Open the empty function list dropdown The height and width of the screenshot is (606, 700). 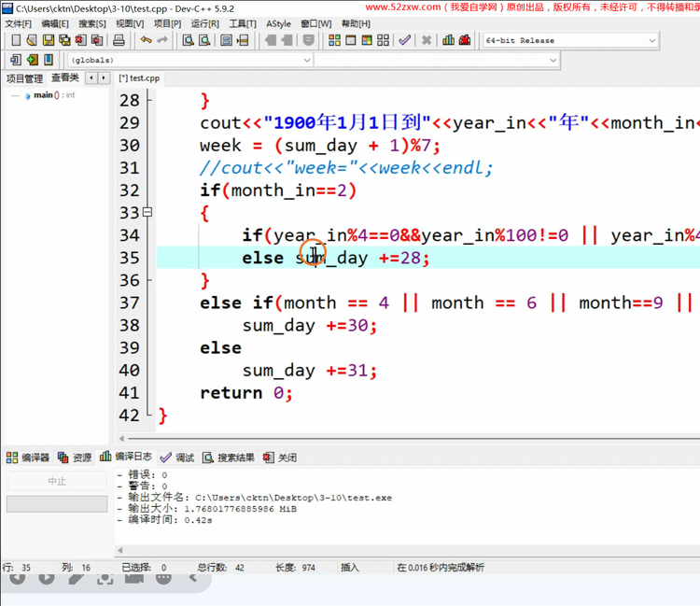coord(553,60)
